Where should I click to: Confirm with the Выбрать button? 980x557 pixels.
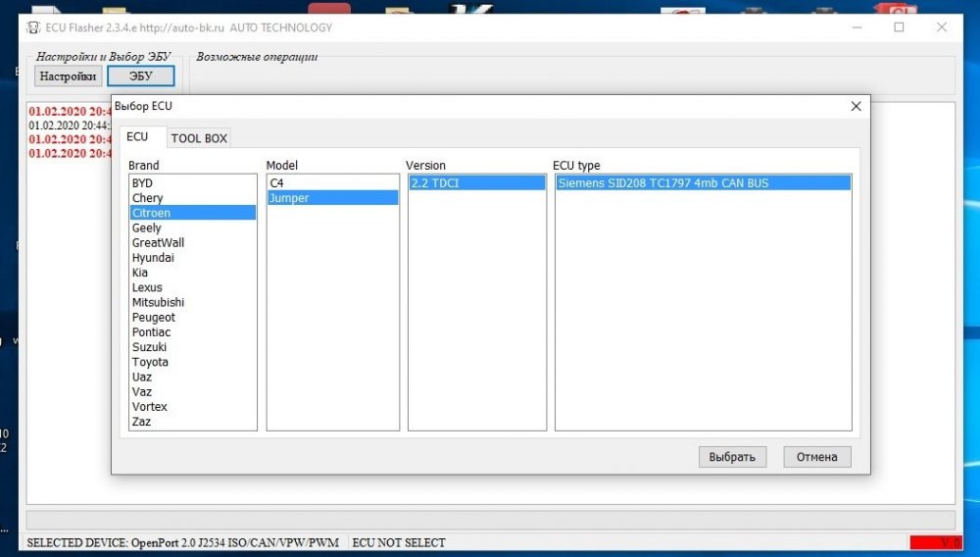click(732, 457)
